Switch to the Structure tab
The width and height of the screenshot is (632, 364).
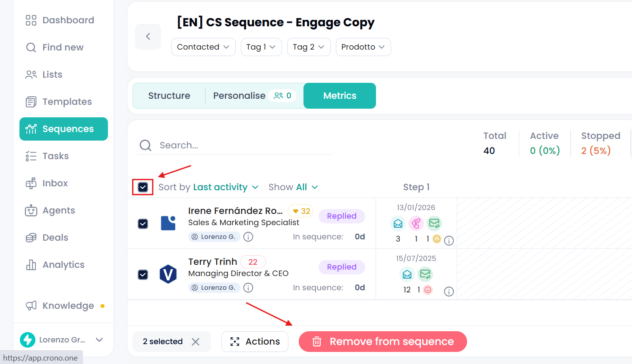point(169,96)
